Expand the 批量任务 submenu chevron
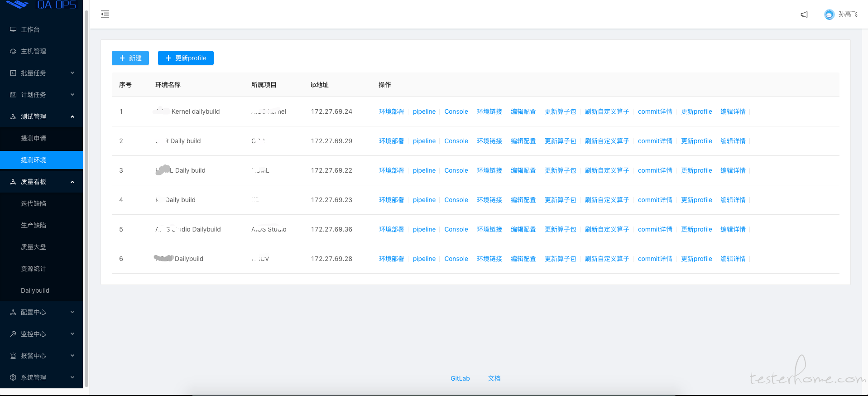Viewport: 868px width, 396px height. (x=72, y=73)
